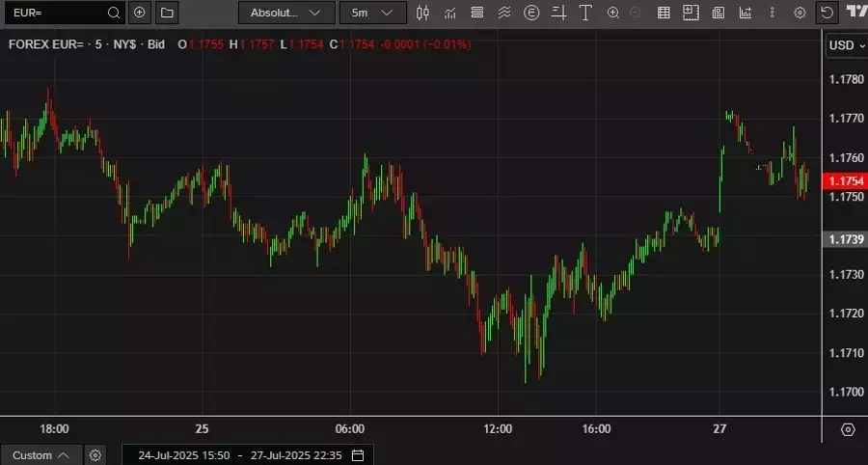Viewport: 868px width, 465px height.
Task: Click the events 'E' circle icon
Action: point(531,13)
